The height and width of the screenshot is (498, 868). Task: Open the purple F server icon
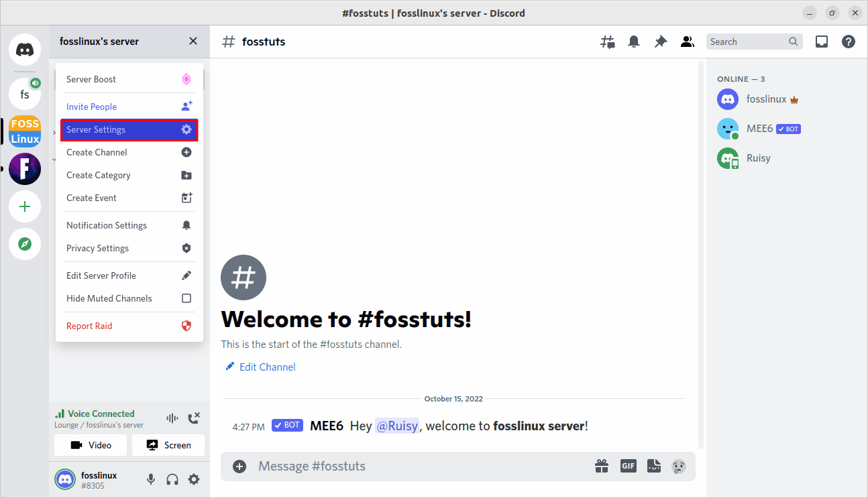[25, 169]
